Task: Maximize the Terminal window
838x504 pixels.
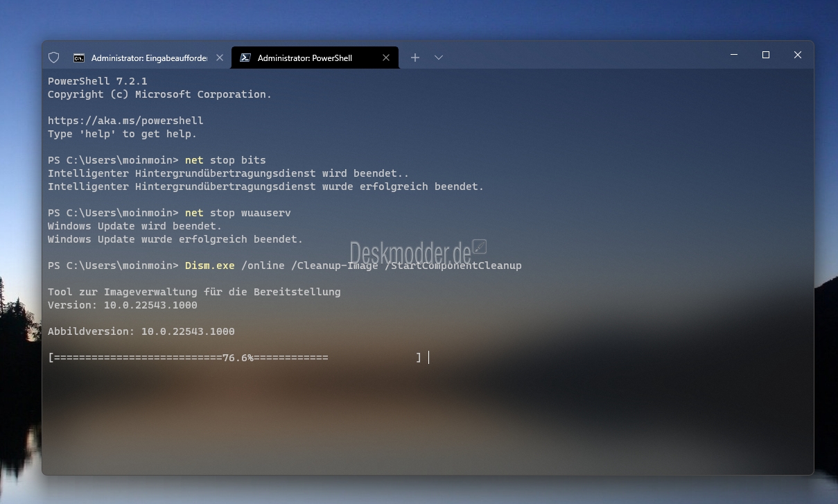Action: click(x=766, y=55)
